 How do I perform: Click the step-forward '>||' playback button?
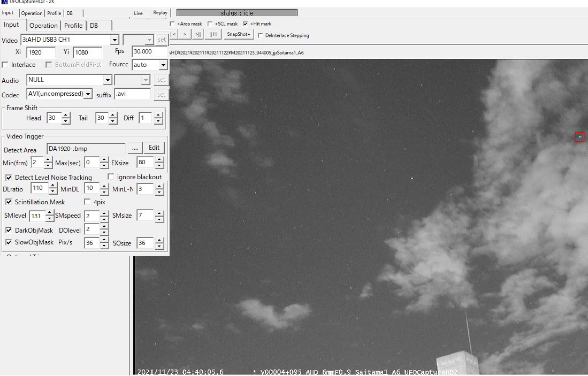(198, 34)
